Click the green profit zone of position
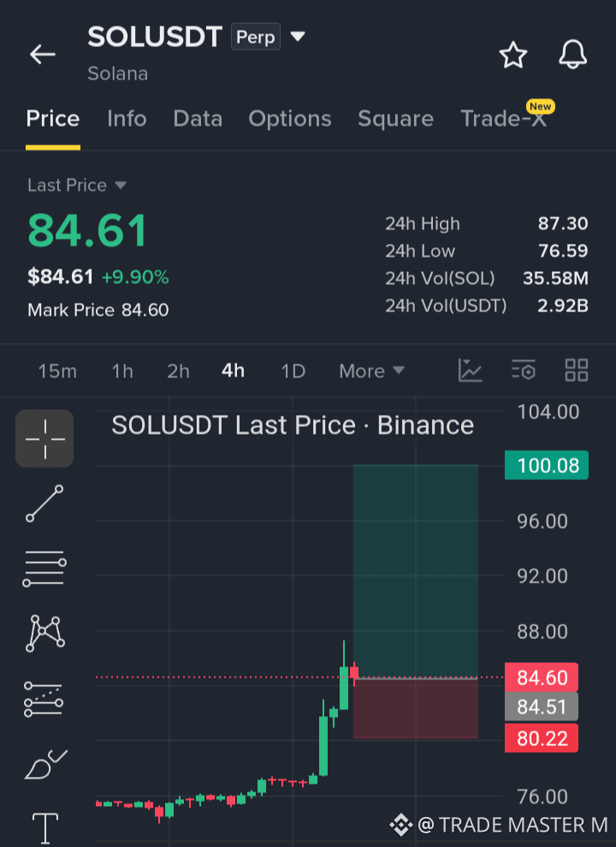Screen dimensions: 616x847 (x=416, y=571)
